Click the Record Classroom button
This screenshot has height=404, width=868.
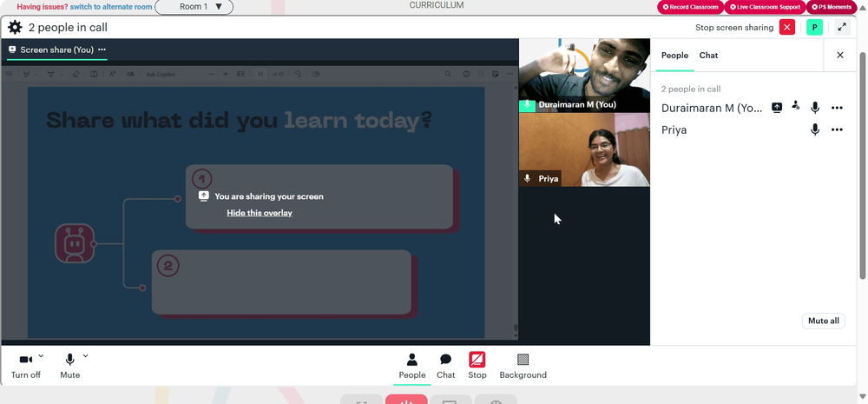coord(690,7)
